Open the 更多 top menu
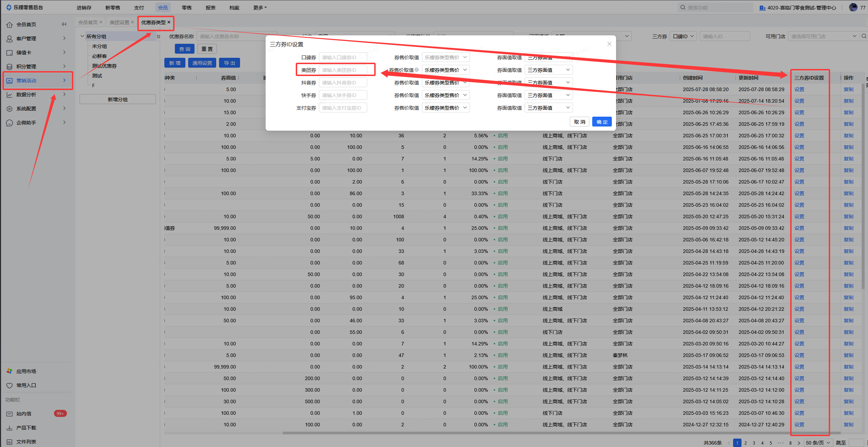 click(260, 7)
